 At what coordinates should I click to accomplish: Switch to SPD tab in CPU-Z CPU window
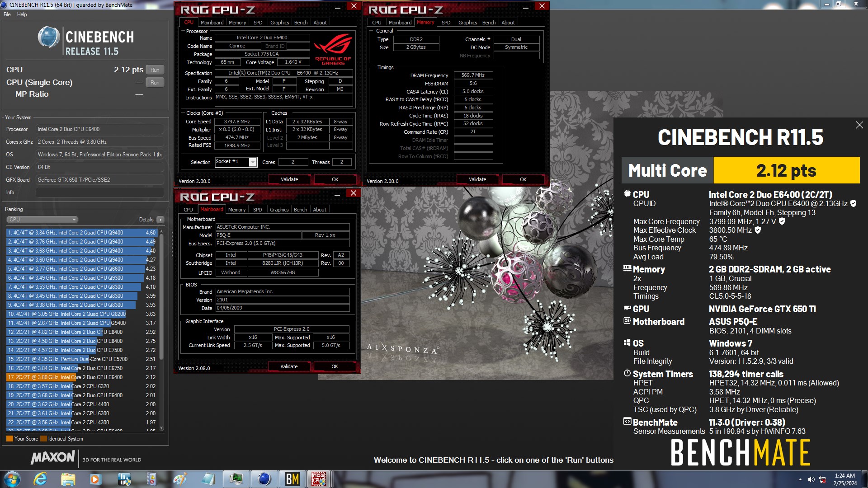pyautogui.click(x=258, y=23)
